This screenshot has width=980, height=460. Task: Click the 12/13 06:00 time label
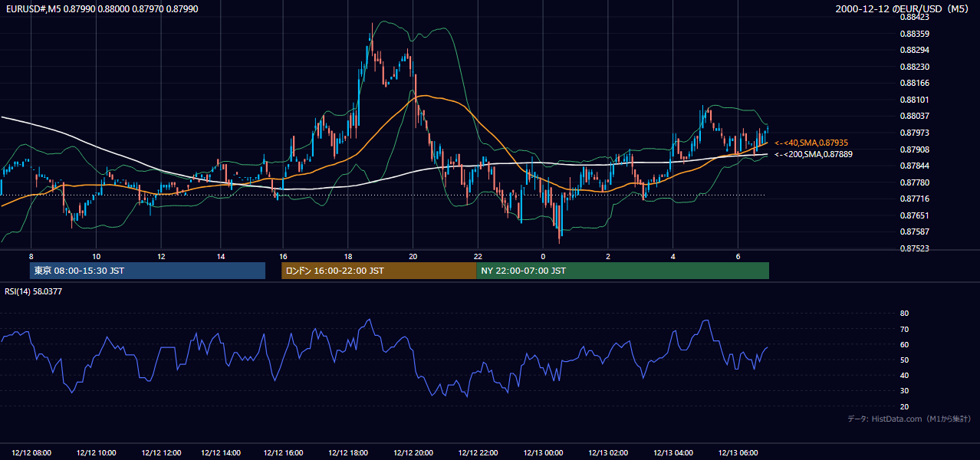tap(738, 453)
